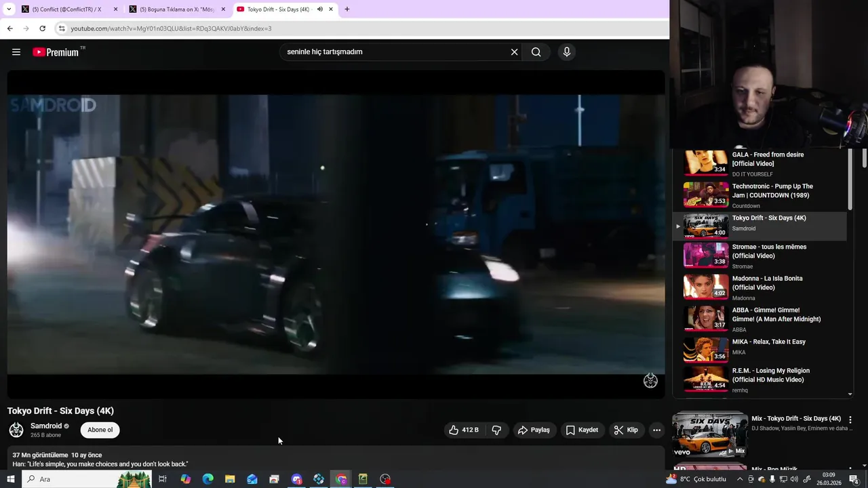Click the page vertical scrollbar at right
This screenshot has width=868, height=488.
(x=865, y=158)
